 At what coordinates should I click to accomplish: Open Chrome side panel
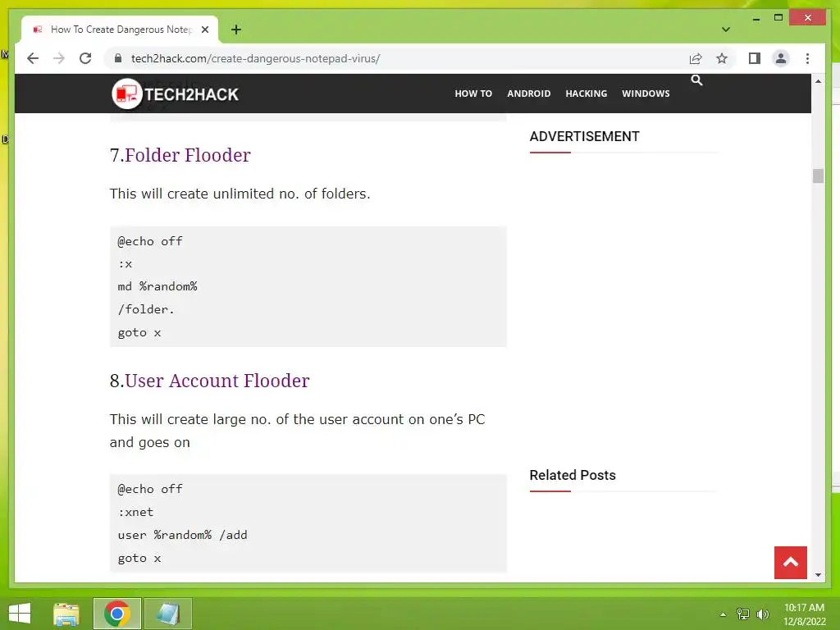click(x=755, y=58)
